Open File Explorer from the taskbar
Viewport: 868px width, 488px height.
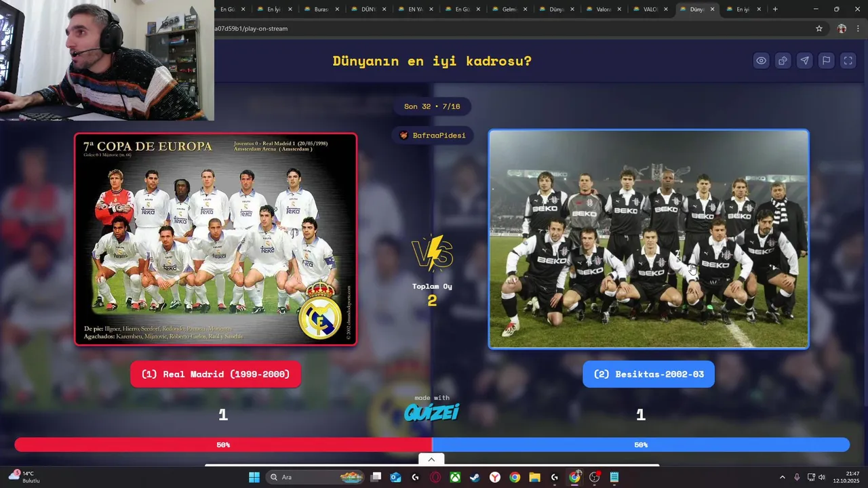[534, 477]
